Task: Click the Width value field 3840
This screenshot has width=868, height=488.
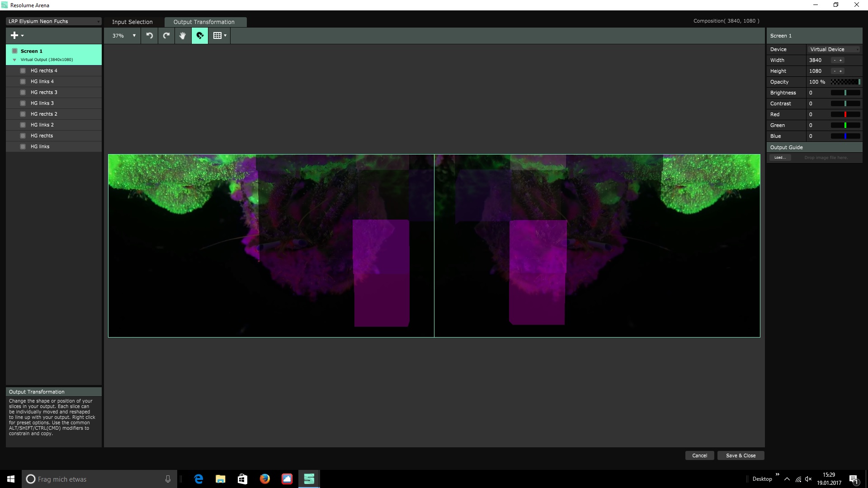Action: pyautogui.click(x=816, y=60)
